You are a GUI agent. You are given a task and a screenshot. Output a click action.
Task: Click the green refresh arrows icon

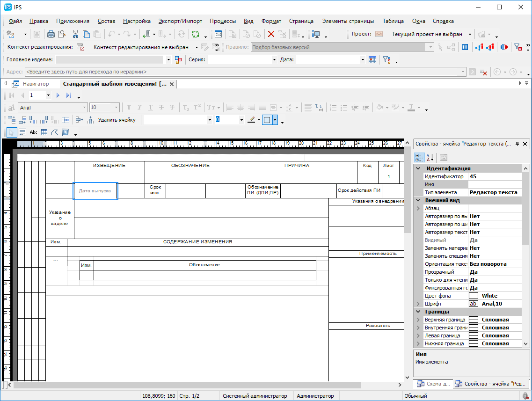pyautogui.click(x=196, y=34)
